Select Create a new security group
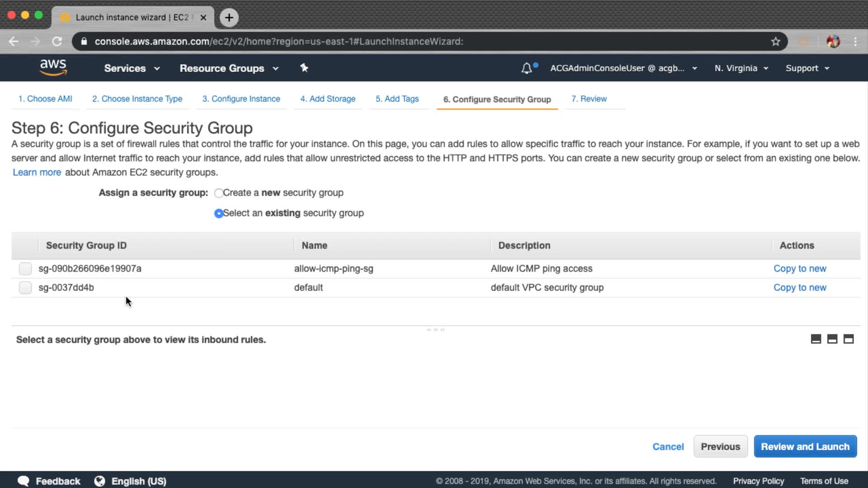 pos(219,193)
